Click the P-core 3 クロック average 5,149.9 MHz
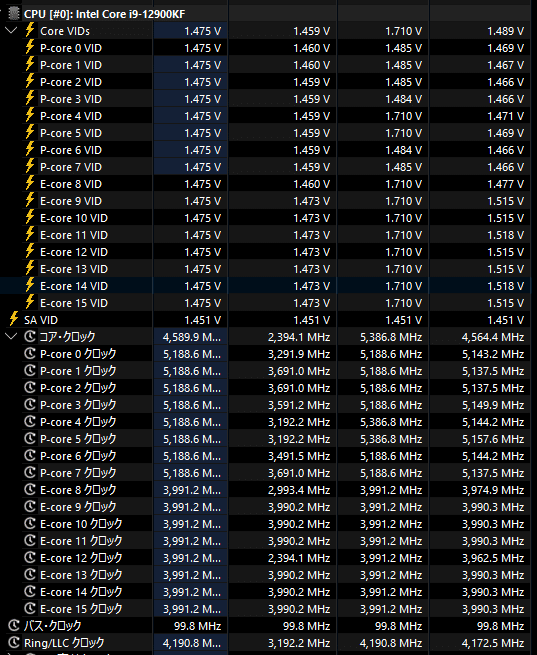The height and width of the screenshot is (655, 537). (493, 405)
